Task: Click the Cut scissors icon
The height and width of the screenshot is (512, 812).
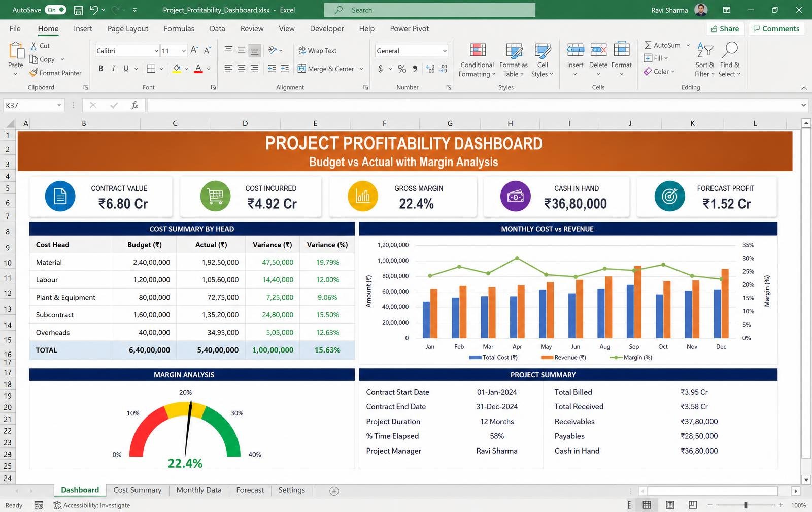Action: [33, 46]
